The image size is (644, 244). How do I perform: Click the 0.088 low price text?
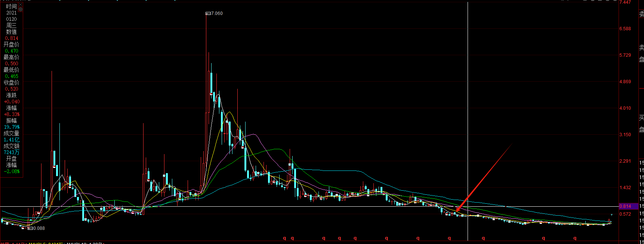coord(39,228)
